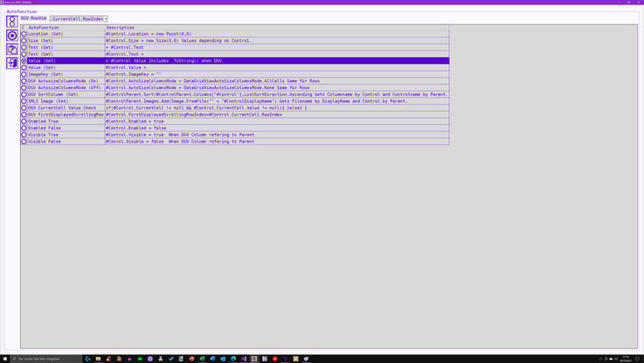
Task: Open the DGV RowVia CurrentCell.RowIndex dropdown
Action: (x=79, y=19)
